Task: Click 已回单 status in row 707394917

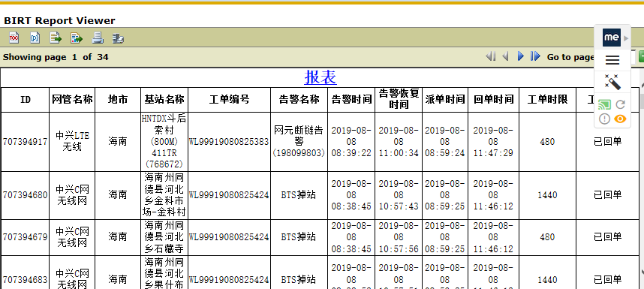Action: [608, 142]
